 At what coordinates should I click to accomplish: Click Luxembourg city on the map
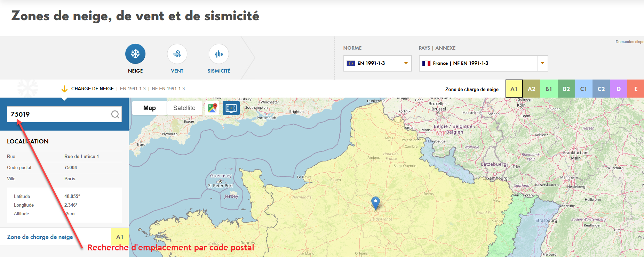pos(495,178)
